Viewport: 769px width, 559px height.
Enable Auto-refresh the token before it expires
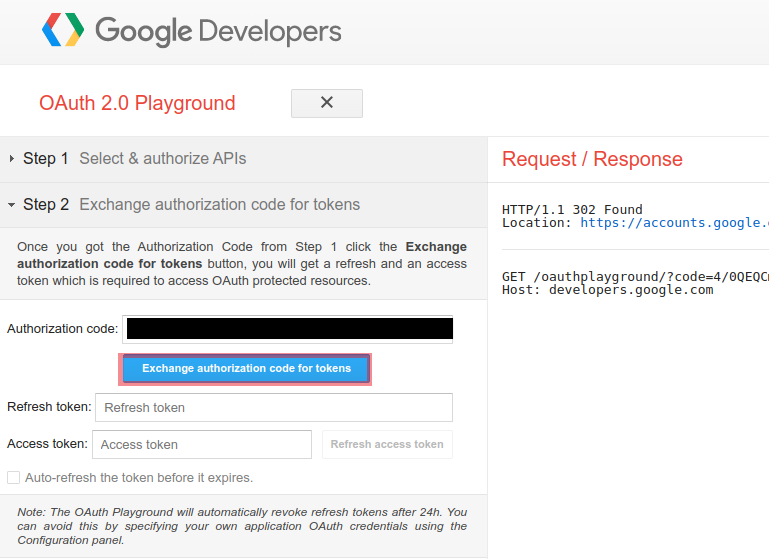pos(13,478)
